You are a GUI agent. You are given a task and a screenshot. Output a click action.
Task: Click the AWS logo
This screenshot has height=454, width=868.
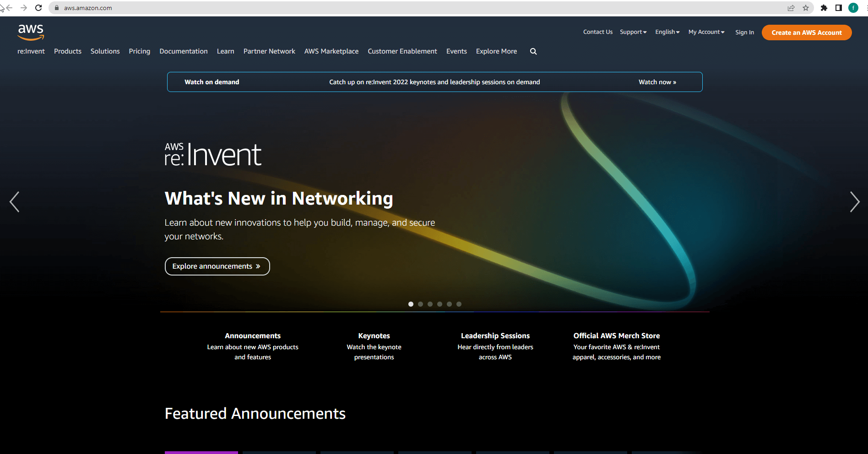(x=31, y=32)
